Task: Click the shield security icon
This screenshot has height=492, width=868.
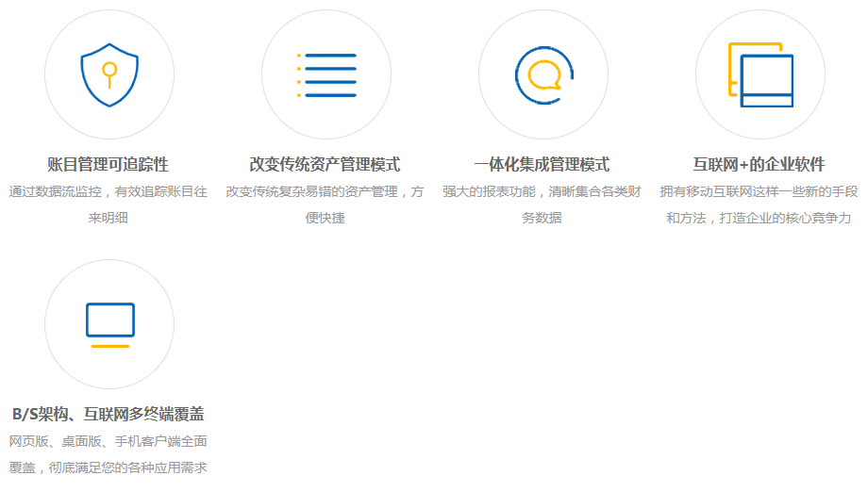Action: click(x=109, y=75)
